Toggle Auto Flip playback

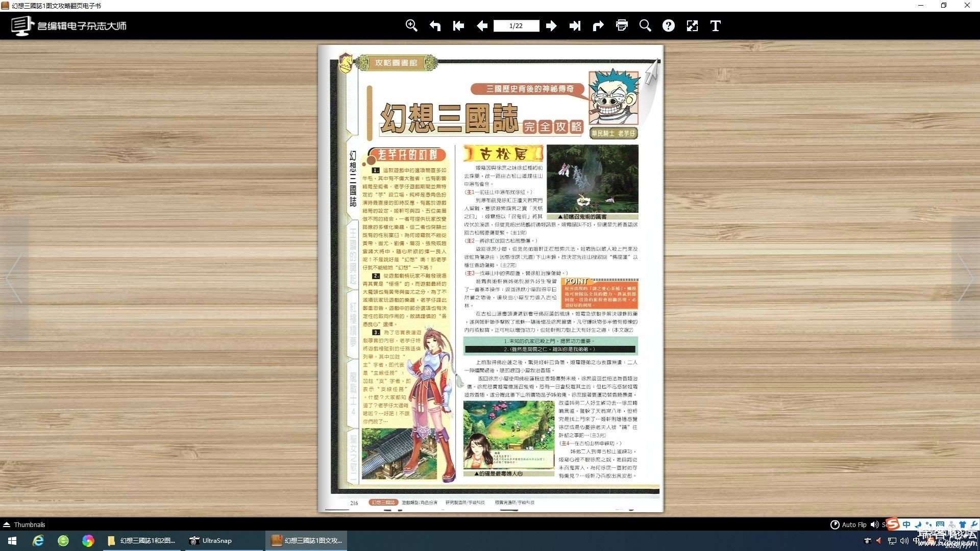tap(848, 524)
